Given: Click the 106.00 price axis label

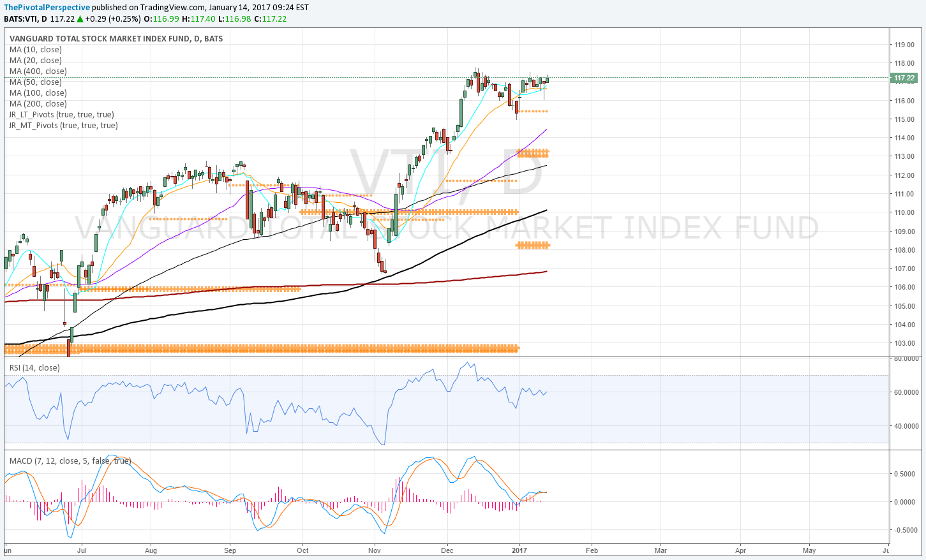Looking at the screenshot, I should click(x=904, y=287).
